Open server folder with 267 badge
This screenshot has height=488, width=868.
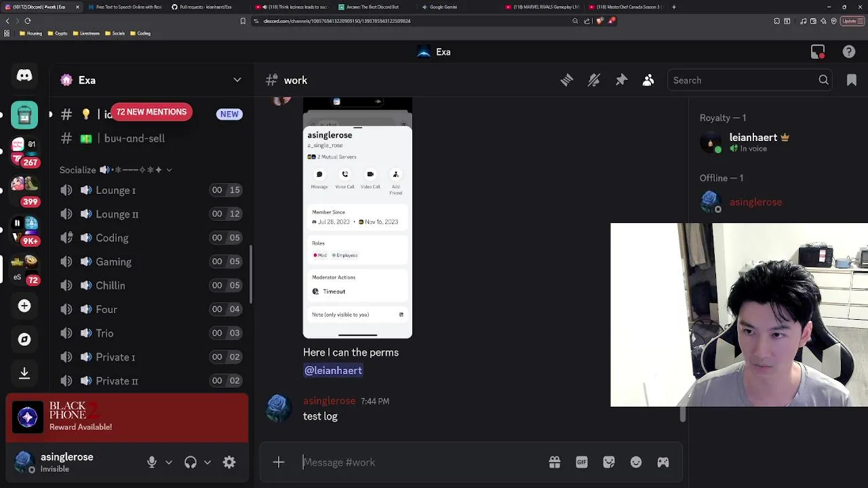pyautogui.click(x=24, y=151)
